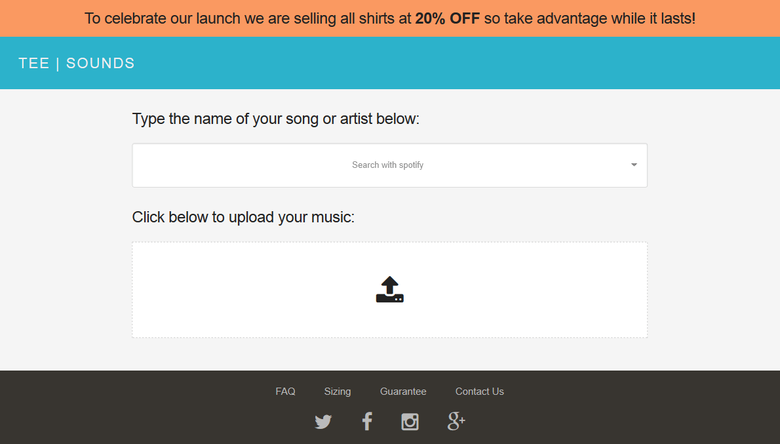This screenshot has width=780, height=444.
Task: Click the orange launch promotion banner
Action: click(x=390, y=18)
